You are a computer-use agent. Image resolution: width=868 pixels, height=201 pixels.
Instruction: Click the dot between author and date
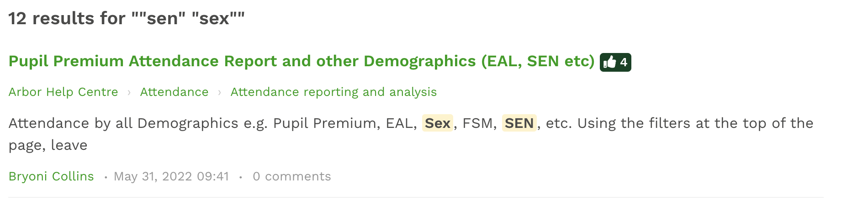pos(106,177)
